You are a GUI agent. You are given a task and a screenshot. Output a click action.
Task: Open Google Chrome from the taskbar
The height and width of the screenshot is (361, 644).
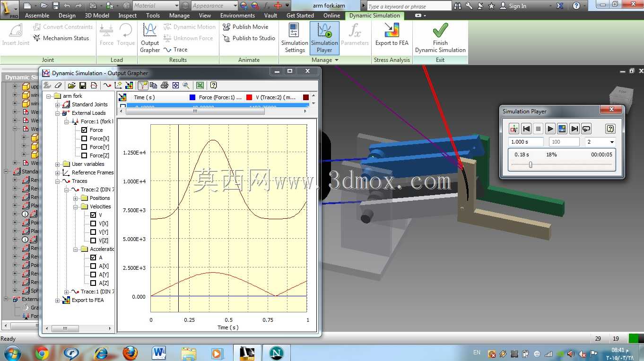[x=42, y=353]
